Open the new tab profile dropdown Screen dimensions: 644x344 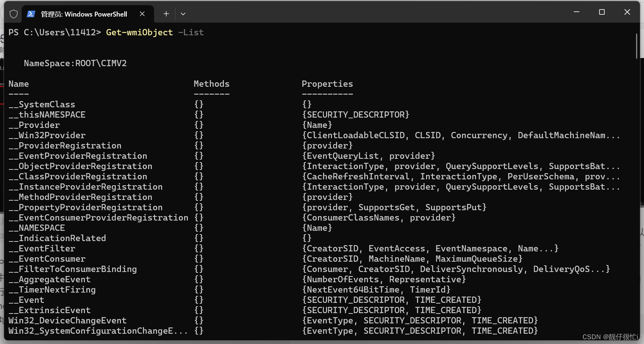[183, 14]
